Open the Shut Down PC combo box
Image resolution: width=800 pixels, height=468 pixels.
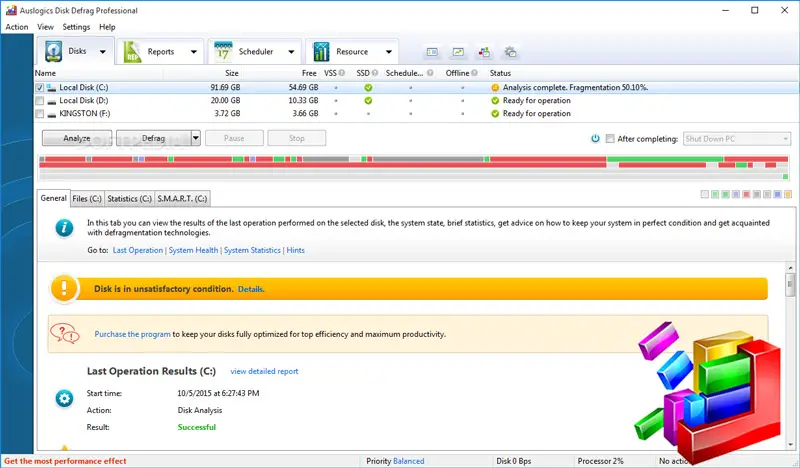736,139
